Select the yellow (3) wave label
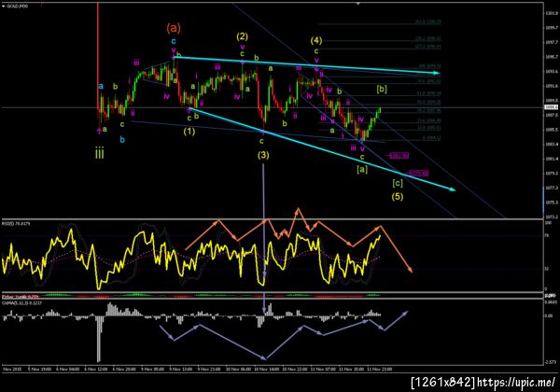This screenshot has height=392, width=560. click(x=263, y=155)
